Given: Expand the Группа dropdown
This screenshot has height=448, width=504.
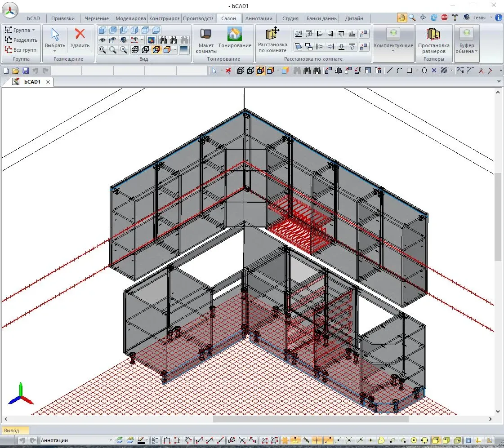Looking at the screenshot, I should coord(33,30).
